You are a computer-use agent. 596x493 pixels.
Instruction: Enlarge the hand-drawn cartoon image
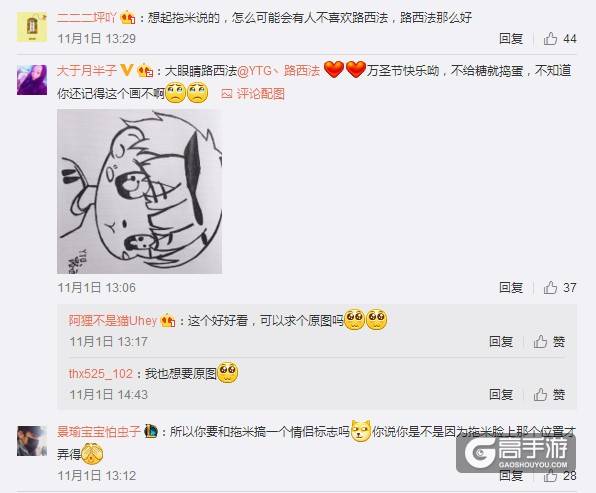pyautogui.click(x=139, y=192)
